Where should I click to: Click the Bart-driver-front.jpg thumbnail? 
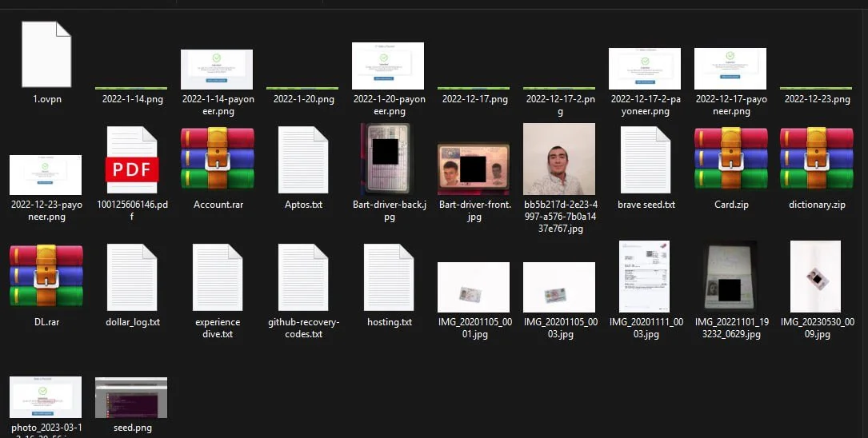coord(474,169)
